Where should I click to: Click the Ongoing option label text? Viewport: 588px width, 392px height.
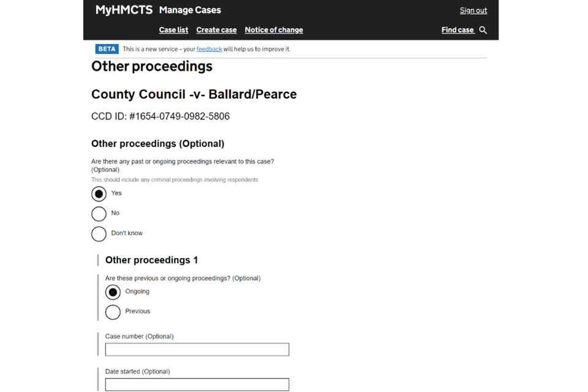(x=137, y=292)
